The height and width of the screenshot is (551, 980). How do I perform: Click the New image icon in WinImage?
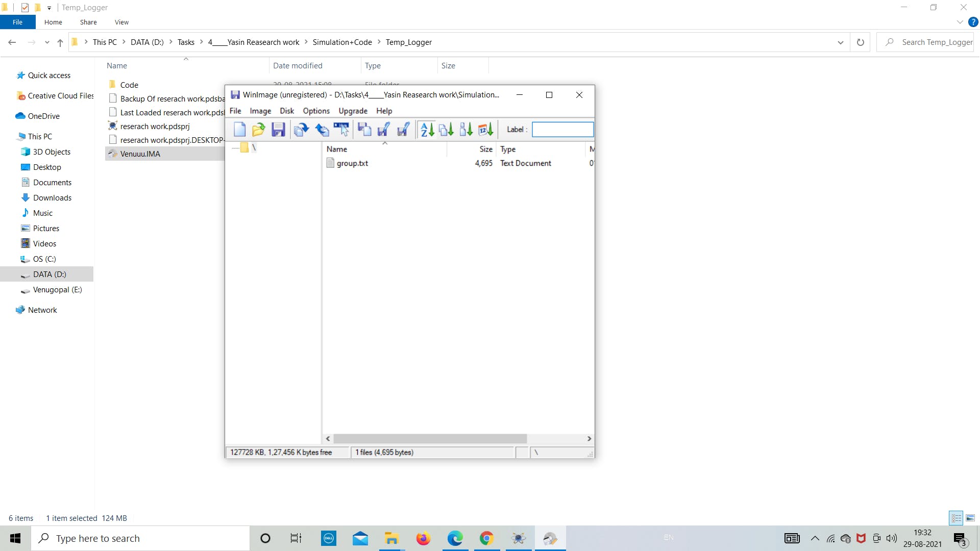pyautogui.click(x=240, y=130)
